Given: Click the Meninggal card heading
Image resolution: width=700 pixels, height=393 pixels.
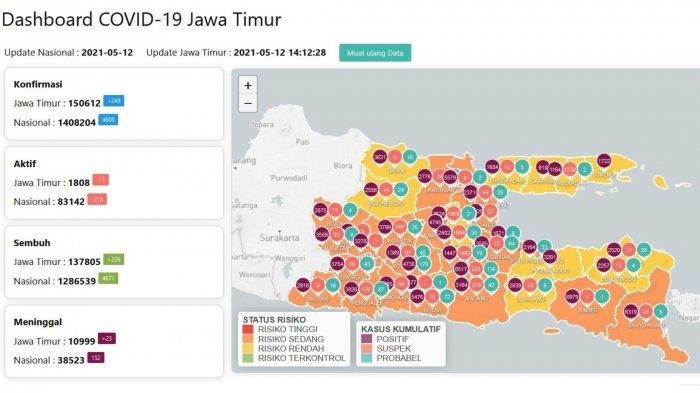Looking at the screenshot, I should [38, 322].
